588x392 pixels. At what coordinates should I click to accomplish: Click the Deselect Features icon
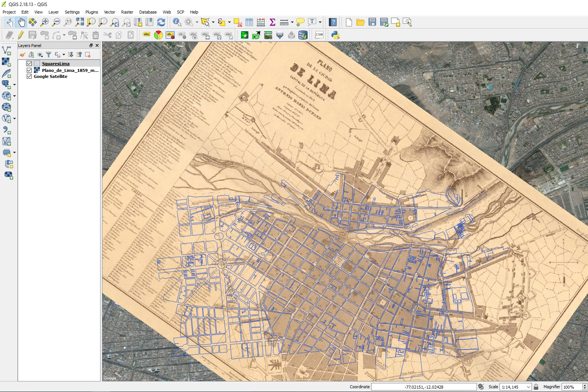(238, 22)
